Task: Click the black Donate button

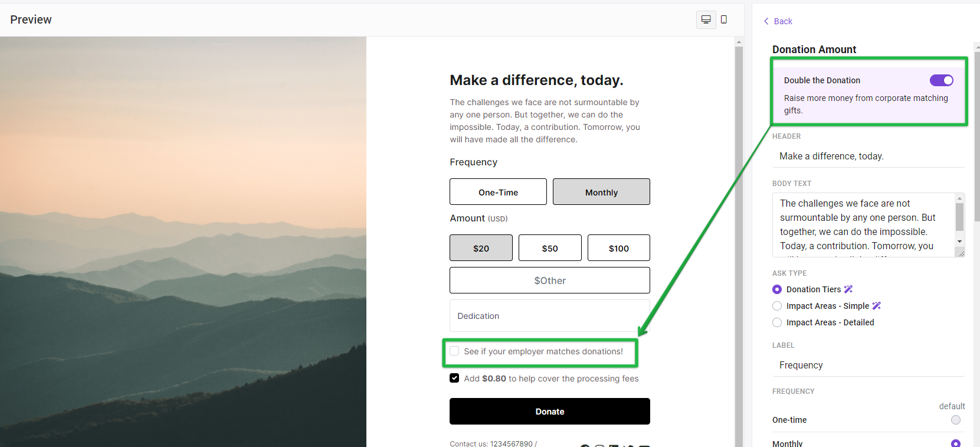Action: tap(550, 411)
